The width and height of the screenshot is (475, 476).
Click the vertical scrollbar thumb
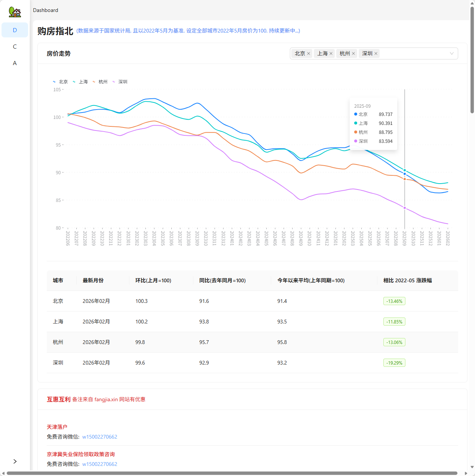tap(472, 60)
